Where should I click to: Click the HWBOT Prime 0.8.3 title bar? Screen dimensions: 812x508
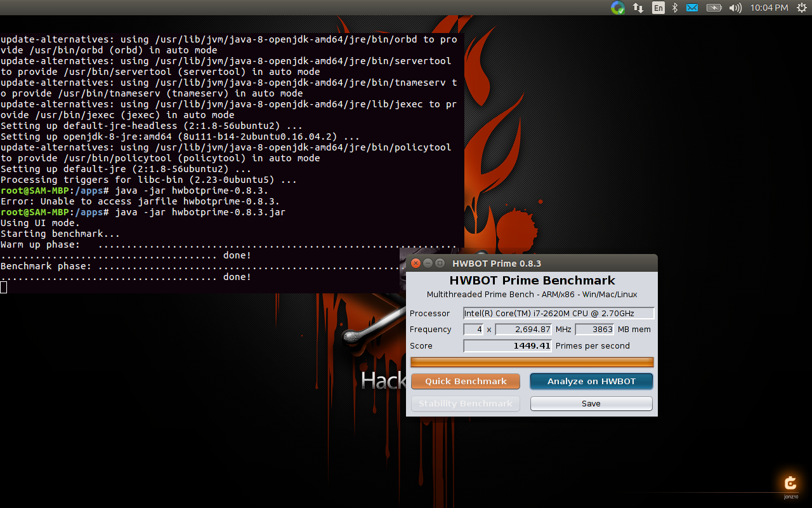pyautogui.click(x=532, y=263)
